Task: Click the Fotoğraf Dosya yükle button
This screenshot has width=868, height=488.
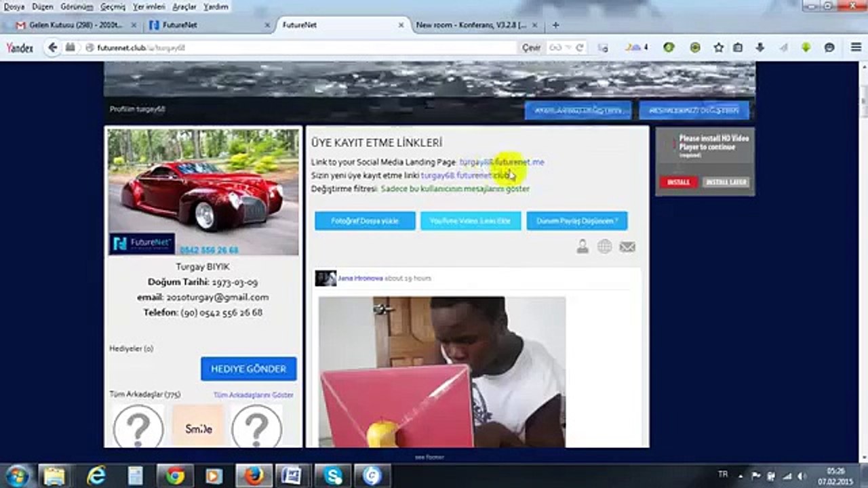Action: coord(365,221)
